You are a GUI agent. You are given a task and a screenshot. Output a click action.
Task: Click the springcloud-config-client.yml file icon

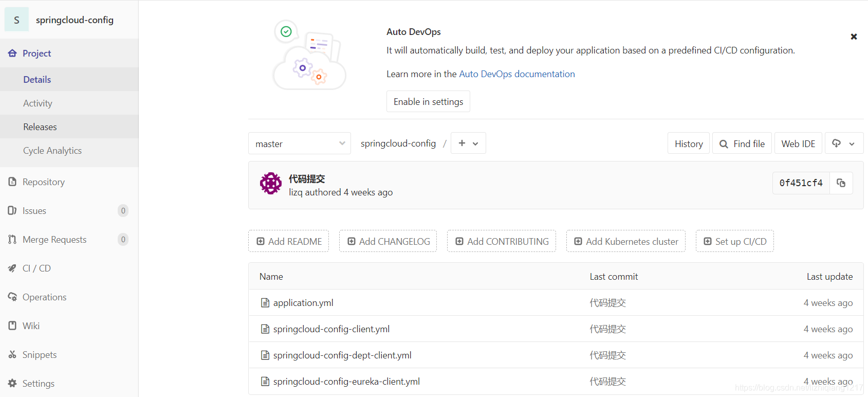tap(265, 329)
